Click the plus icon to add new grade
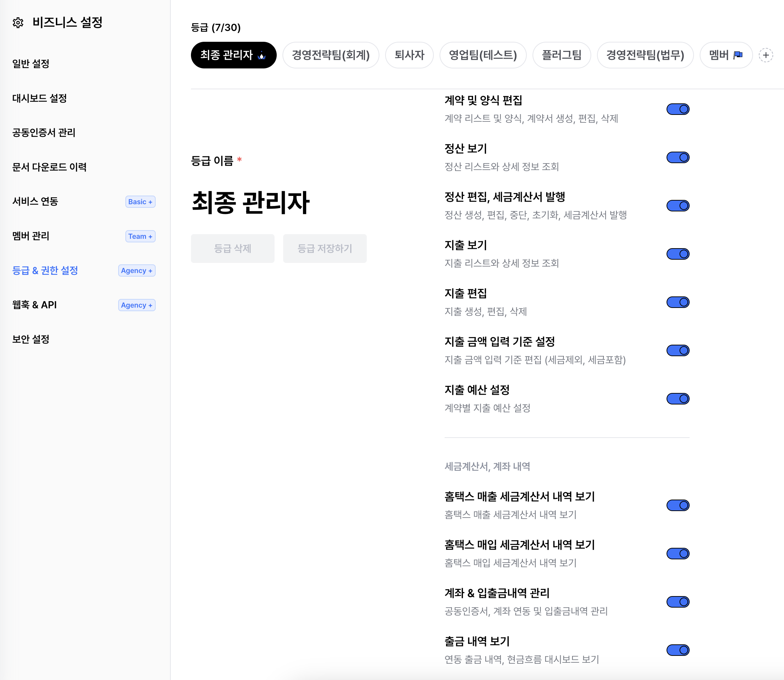 [x=765, y=55]
